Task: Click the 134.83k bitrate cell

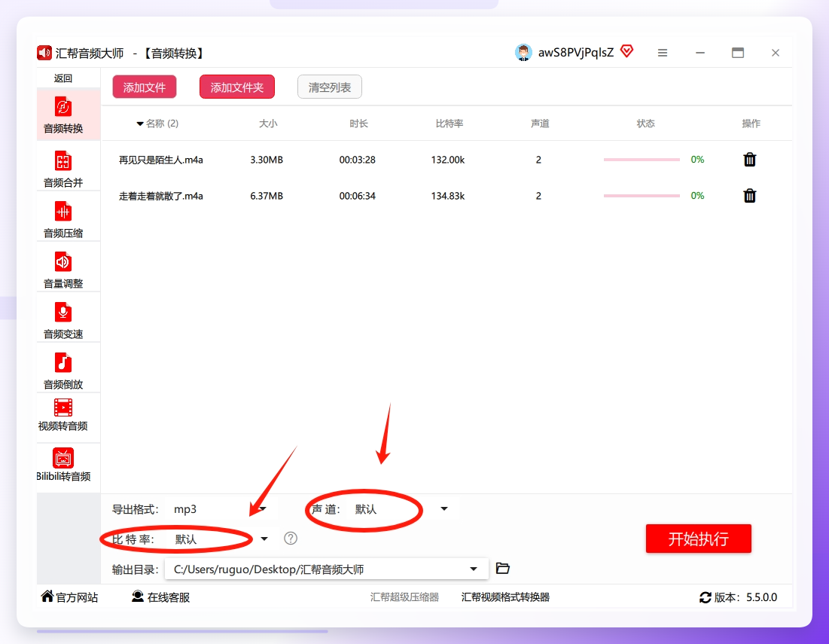Action: [x=448, y=196]
